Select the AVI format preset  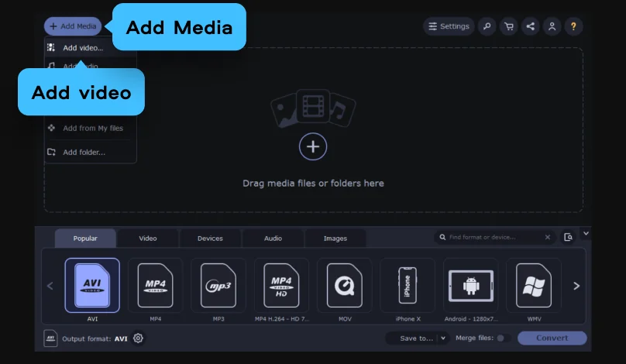click(x=92, y=285)
